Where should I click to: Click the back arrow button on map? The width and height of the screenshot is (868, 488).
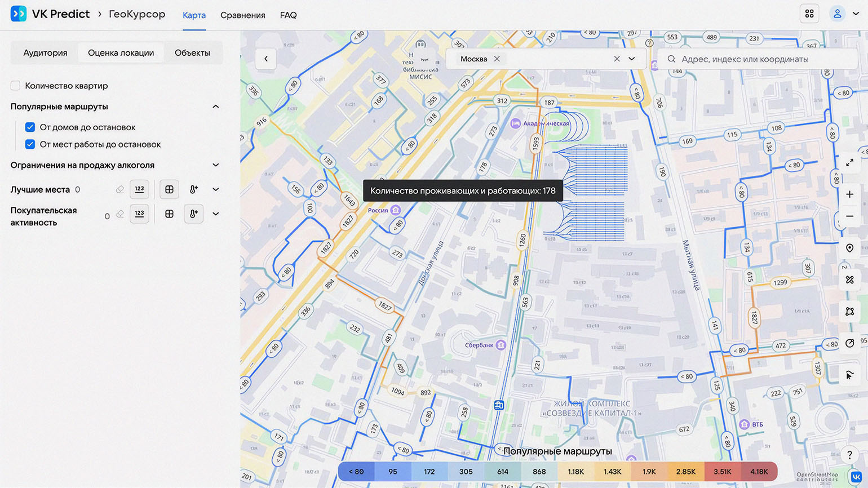tap(266, 59)
